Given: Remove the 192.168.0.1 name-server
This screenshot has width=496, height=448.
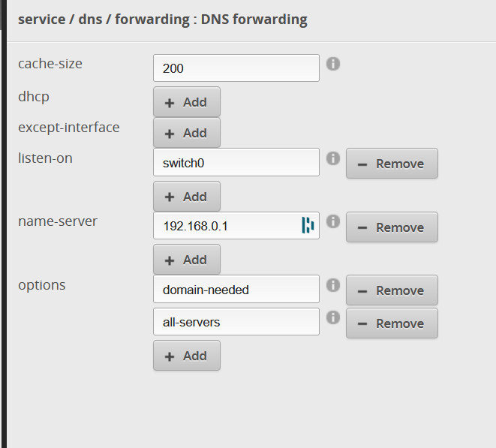Looking at the screenshot, I should tap(392, 227).
